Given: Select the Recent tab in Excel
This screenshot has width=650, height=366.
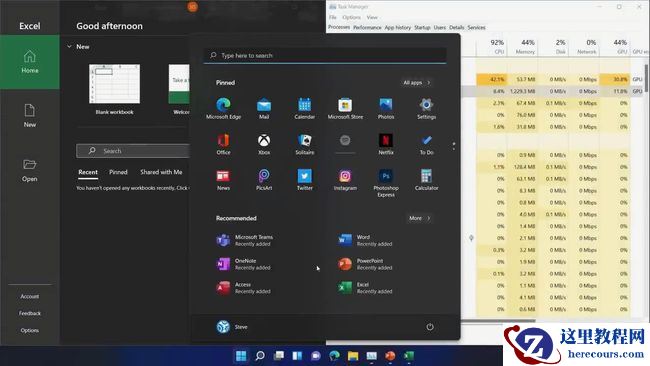Looking at the screenshot, I should [x=88, y=172].
